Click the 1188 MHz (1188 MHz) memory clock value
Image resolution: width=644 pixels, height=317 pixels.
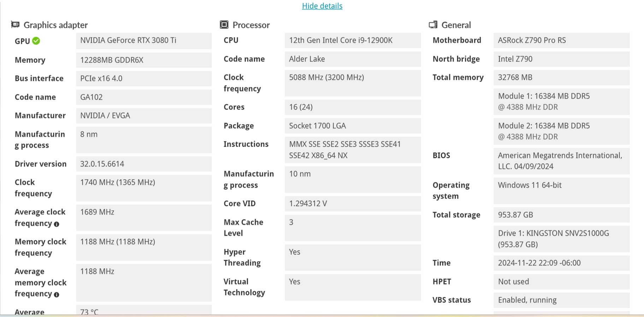[144, 247]
